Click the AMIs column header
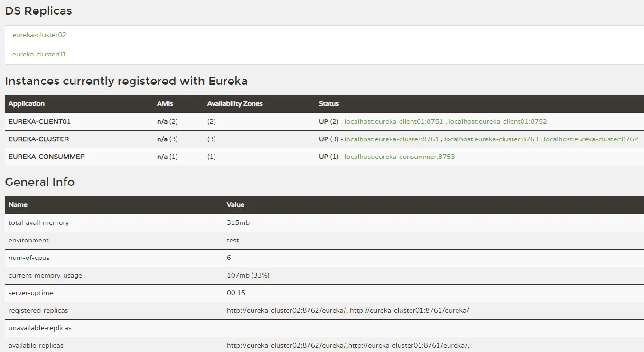 165,103
